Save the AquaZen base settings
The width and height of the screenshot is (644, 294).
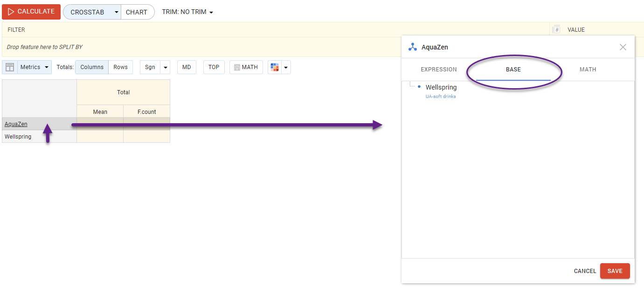click(615, 271)
